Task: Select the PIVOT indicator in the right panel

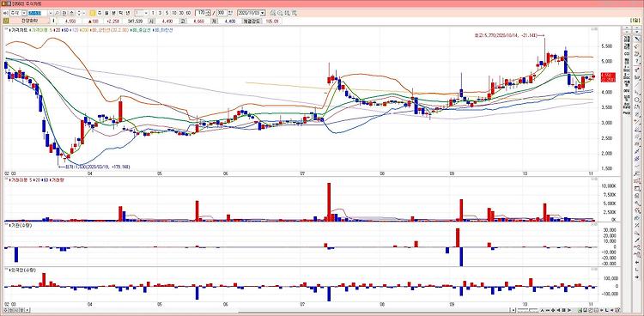Action: [x=627, y=112]
